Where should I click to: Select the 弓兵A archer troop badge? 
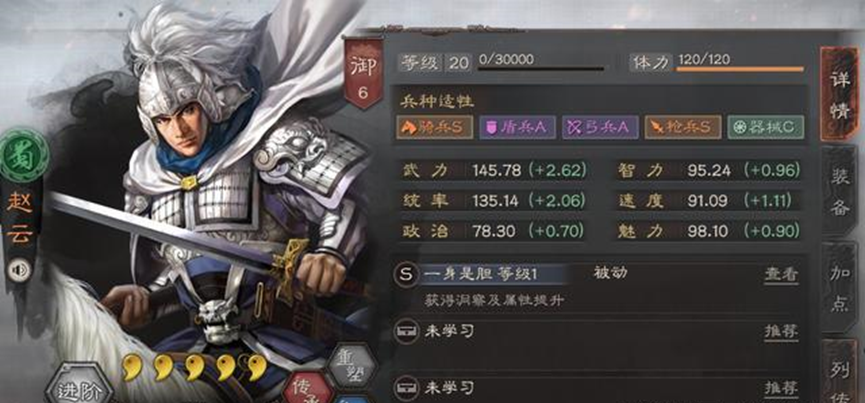[600, 127]
